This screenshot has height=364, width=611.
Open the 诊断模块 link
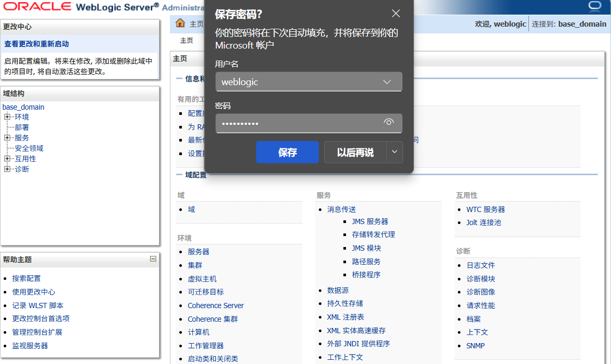click(481, 279)
